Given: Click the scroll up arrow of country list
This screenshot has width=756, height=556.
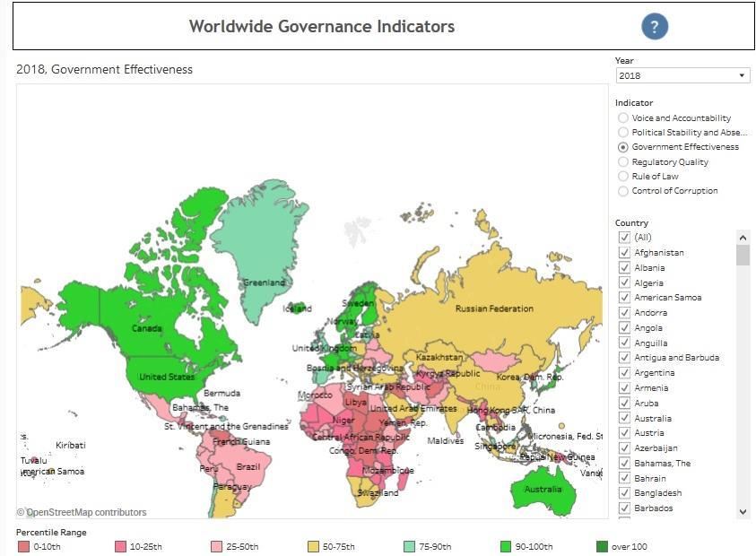Looking at the screenshot, I should [743, 238].
